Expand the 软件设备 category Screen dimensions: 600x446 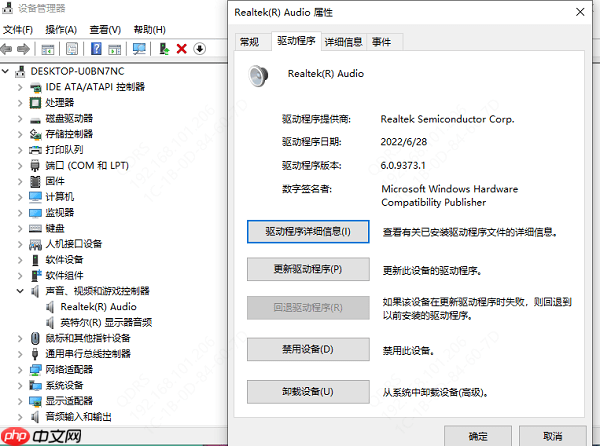coord(20,260)
